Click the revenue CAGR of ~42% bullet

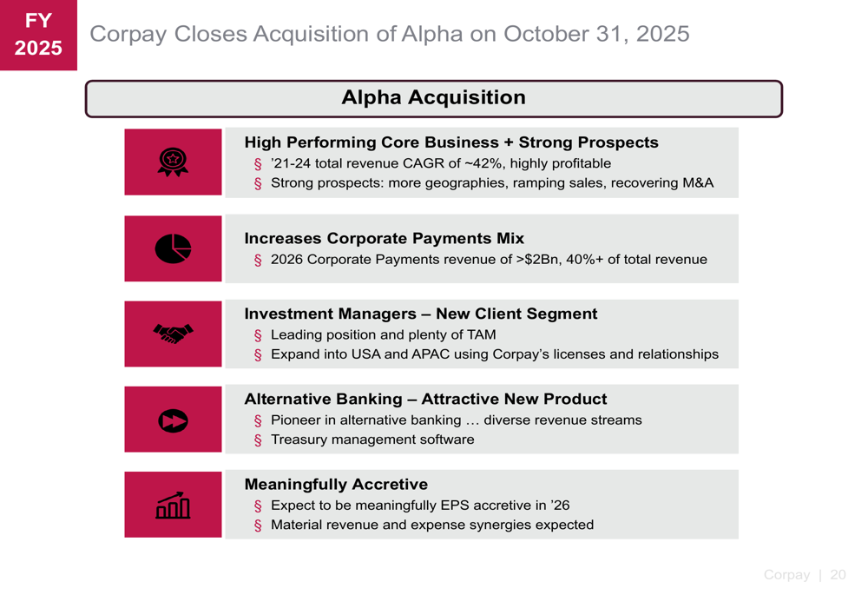pyautogui.click(x=440, y=163)
